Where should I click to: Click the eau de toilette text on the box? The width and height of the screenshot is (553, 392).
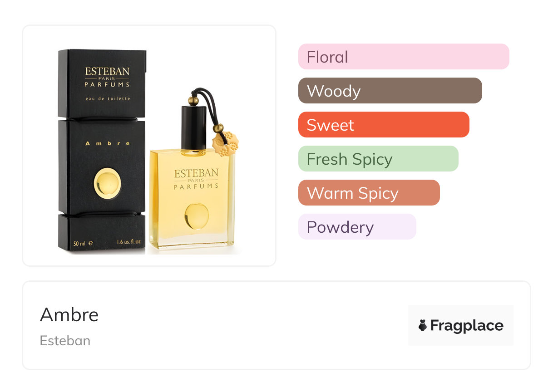click(108, 98)
